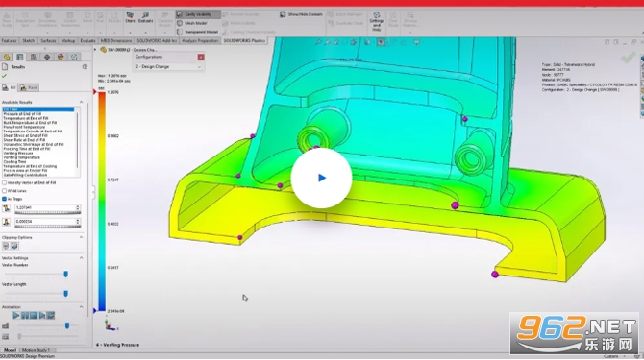Collapse the Available Results section
The image size is (644, 360).
(x=81, y=102)
